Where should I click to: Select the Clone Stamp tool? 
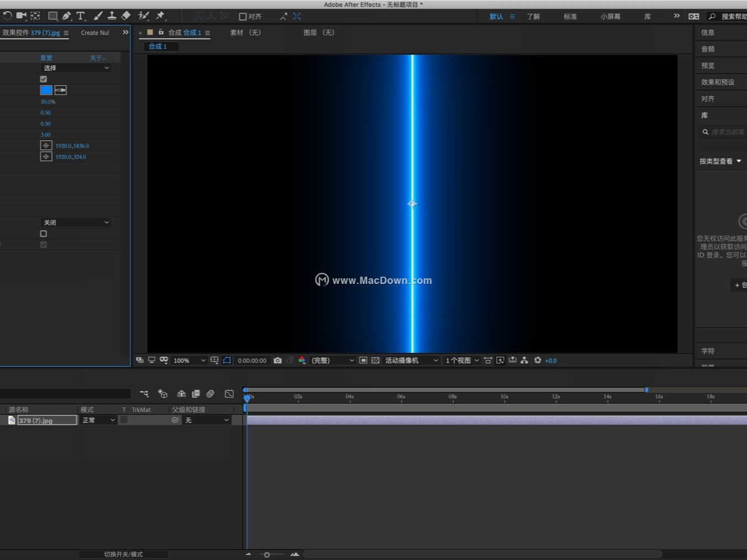click(112, 16)
